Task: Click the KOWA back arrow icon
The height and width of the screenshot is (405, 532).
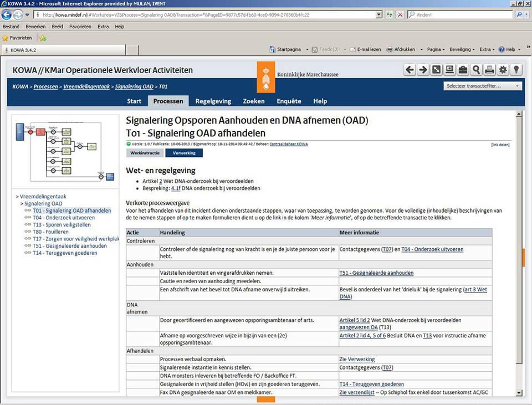Action: [x=410, y=70]
